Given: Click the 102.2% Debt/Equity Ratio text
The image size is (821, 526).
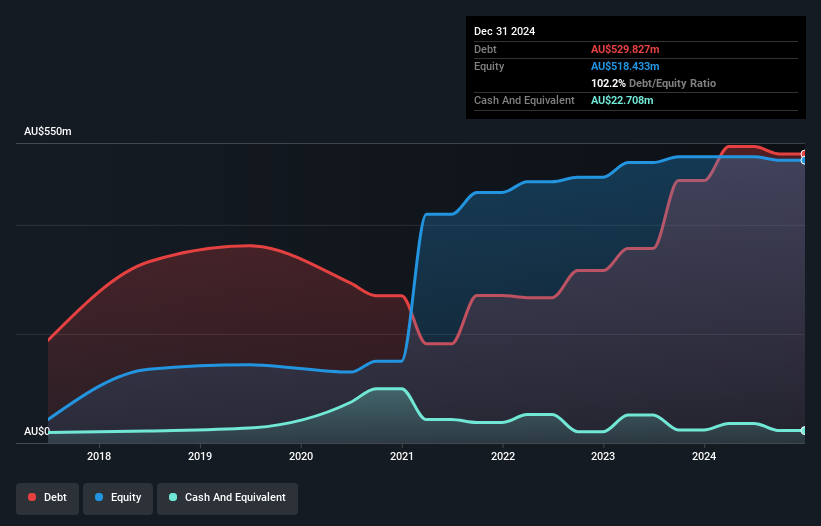Looking at the screenshot, I should point(653,83).
